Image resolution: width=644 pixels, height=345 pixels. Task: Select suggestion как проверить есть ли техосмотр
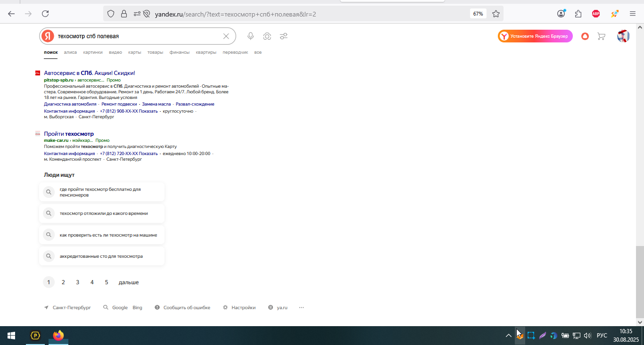pyautogui.click(x=102, y=235)
